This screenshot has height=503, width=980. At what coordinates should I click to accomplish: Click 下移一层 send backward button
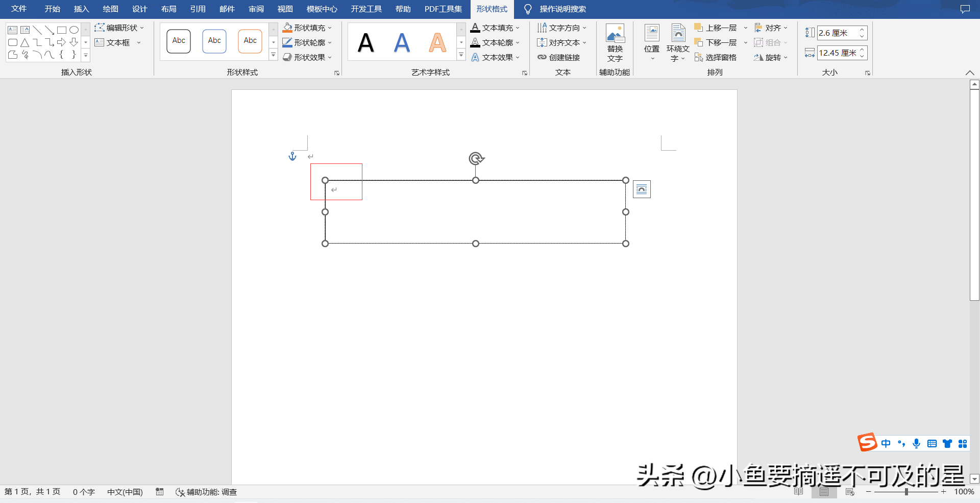[716, 42]
